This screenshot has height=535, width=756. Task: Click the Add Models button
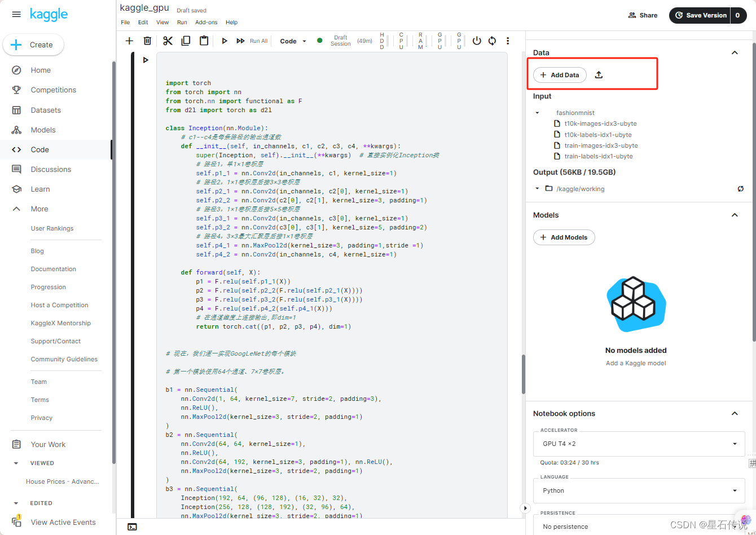pyautogui.click(x=564, y=237)
